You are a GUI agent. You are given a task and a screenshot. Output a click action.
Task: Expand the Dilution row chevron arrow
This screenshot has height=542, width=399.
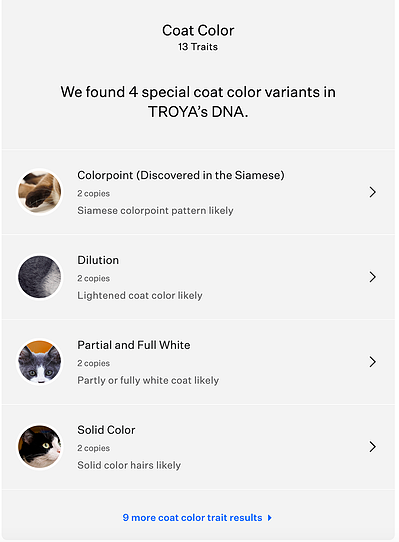pos(372,277)
